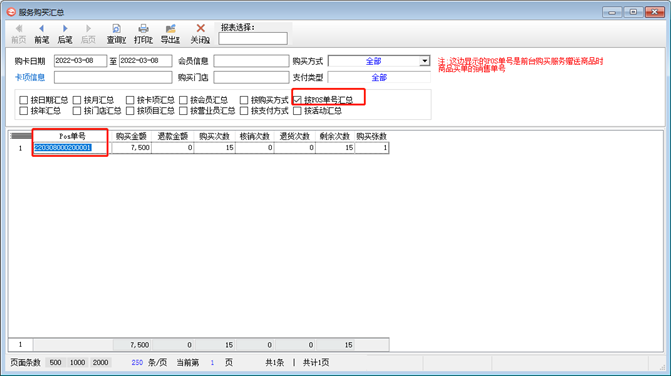Screen dimensions: 671x376
Task: Toggle 按购买方式 checkbox
Action: click(x=244, y=100)
